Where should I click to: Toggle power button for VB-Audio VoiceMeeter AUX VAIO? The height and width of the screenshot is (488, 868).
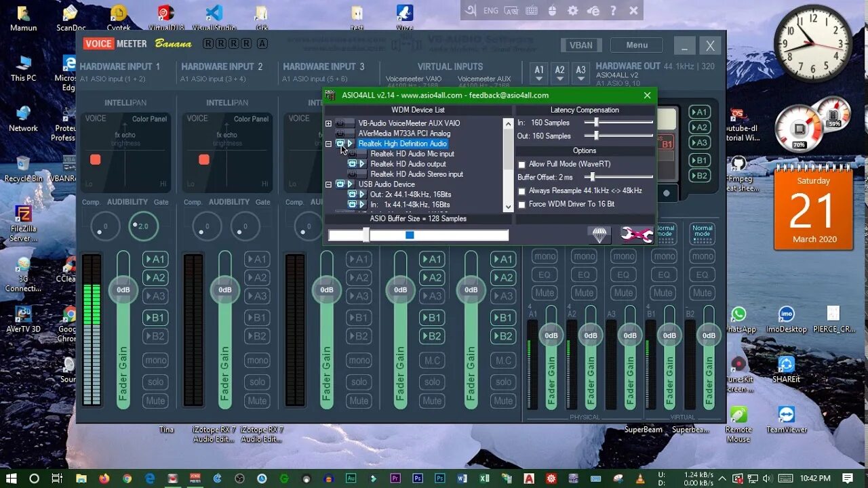340,123
